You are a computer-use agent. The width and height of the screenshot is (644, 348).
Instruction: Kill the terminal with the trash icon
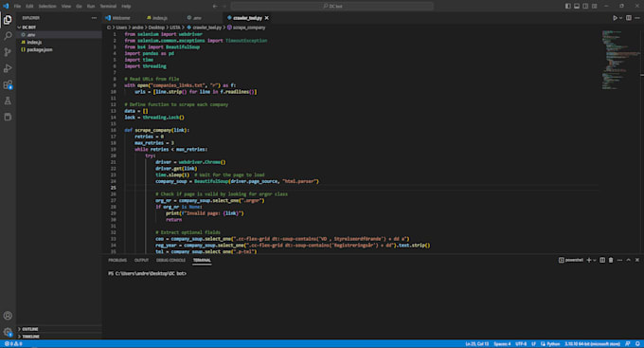pyautogui.click(x=611, y=260)
